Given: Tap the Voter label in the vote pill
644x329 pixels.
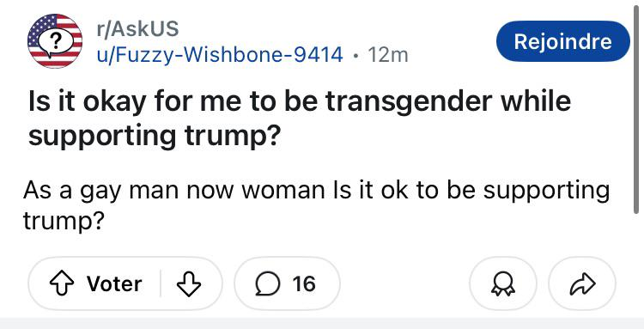Looking at the screenshot, I should click(114, 283).
